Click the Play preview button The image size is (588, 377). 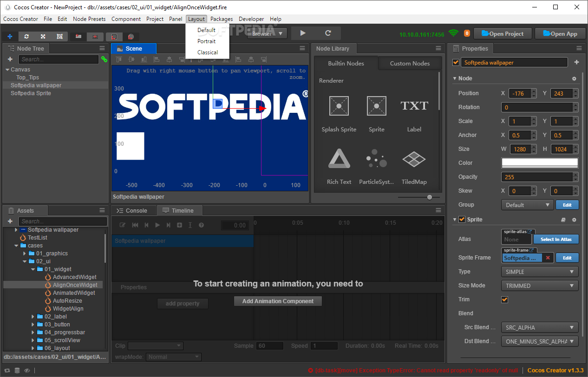tap(303, 33)
